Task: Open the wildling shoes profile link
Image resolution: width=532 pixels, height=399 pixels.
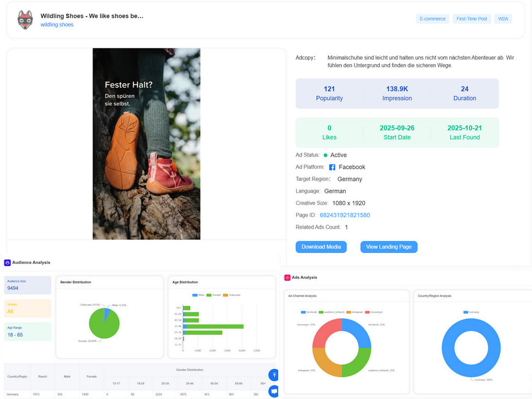Action: point(57,24)
